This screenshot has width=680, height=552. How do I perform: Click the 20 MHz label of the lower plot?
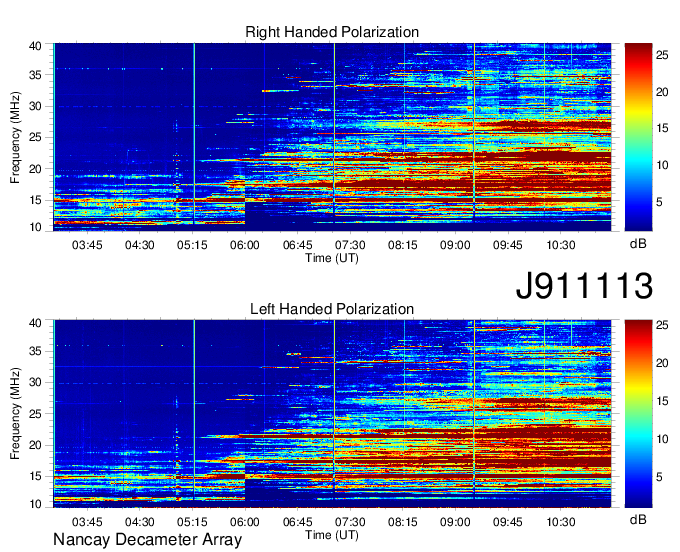pos(35,445)
